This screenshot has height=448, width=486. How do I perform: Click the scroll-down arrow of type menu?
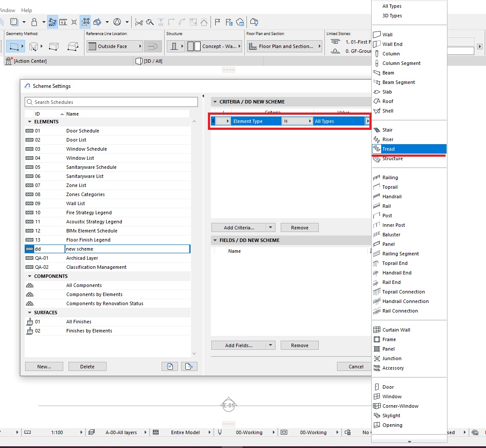pyautogui.click(x=409, y=442)
